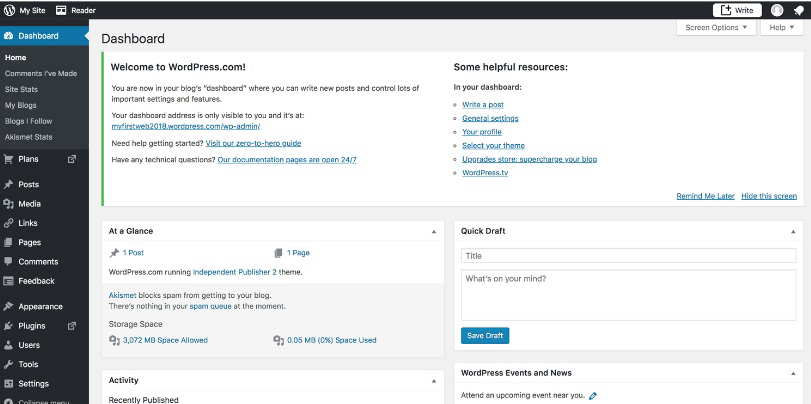Screen dimensions: 811x404
Task: Click the Quick Draft Title field
Action: point(628,256)
